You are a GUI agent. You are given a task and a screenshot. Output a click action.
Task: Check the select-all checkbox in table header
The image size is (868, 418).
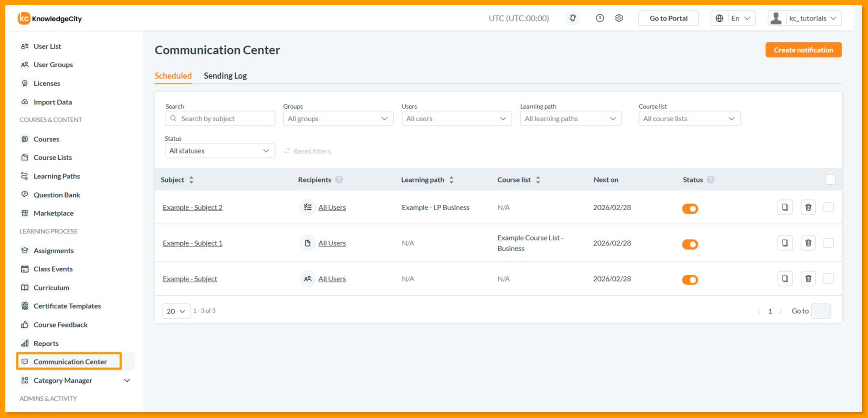coord(831,179)
